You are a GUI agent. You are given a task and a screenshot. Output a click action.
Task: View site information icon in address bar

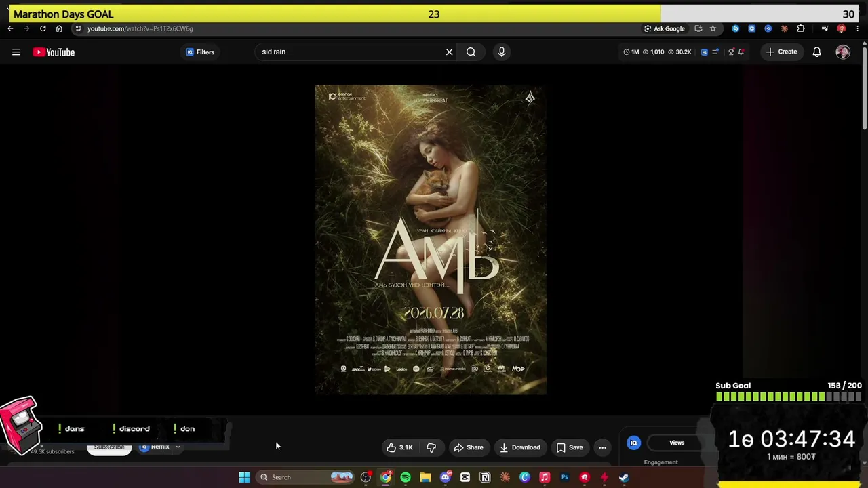click(79, 28)
